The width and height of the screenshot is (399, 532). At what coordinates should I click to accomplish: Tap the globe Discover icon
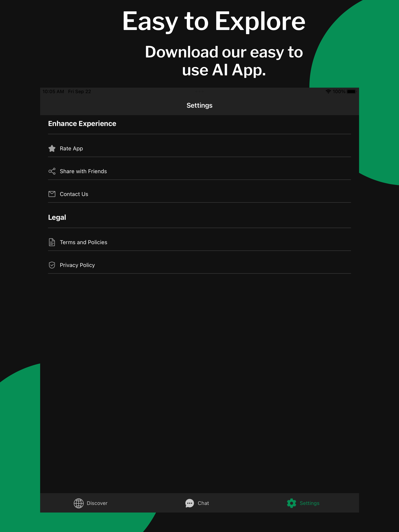pyautogui.click(x=79, y=503)
